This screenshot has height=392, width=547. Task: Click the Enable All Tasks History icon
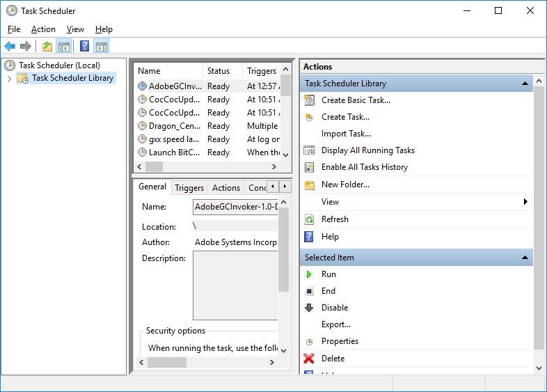tap(309, 167)
